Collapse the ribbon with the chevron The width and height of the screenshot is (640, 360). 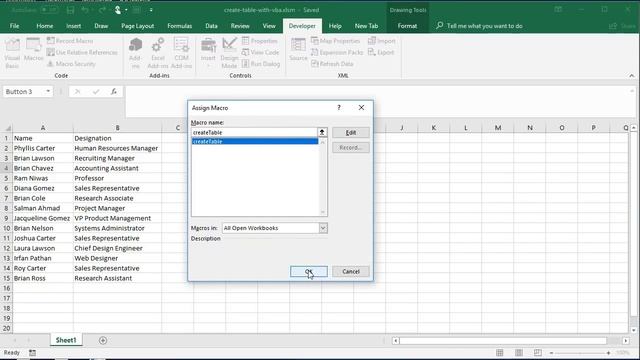tap(631, 76)
